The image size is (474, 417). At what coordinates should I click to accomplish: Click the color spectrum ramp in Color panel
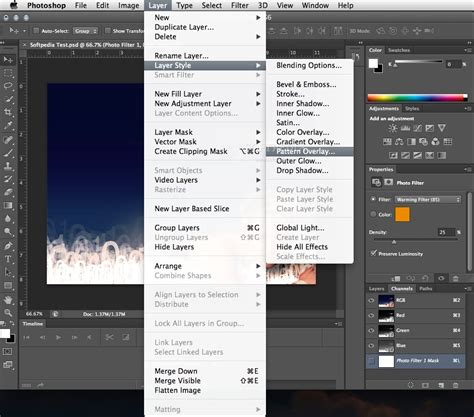(417, 98)
